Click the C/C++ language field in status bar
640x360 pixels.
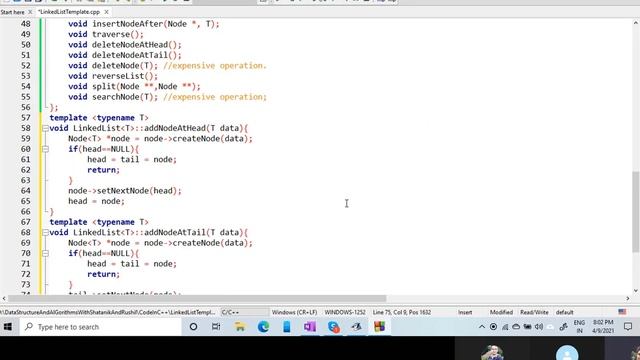231,312
